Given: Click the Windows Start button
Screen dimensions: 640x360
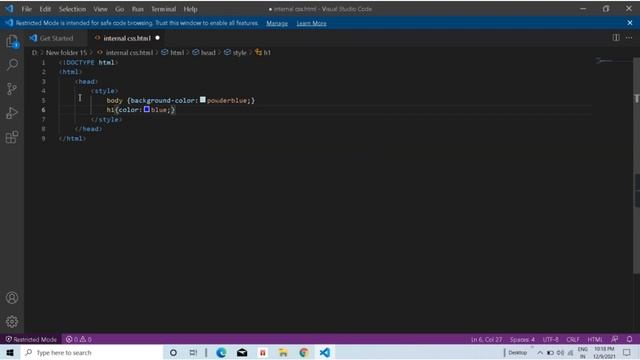Looking at the screenshot, I should (10, 352).
